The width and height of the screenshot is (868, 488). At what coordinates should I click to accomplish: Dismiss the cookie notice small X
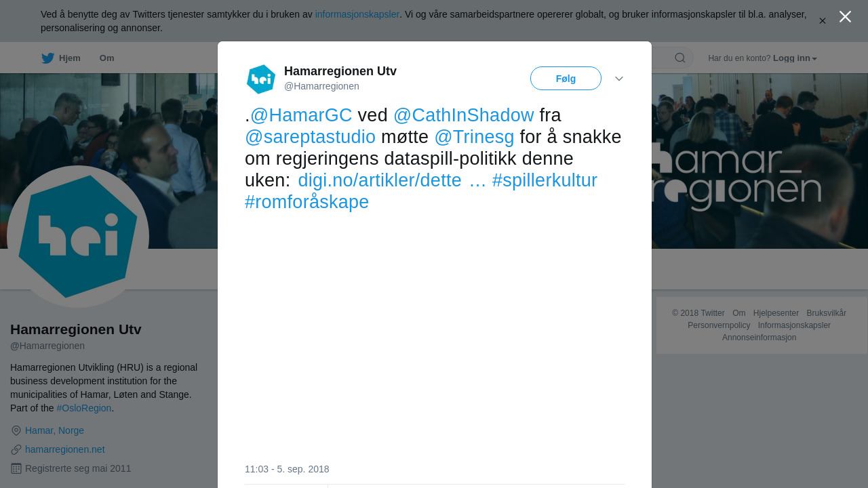point(823,21)
